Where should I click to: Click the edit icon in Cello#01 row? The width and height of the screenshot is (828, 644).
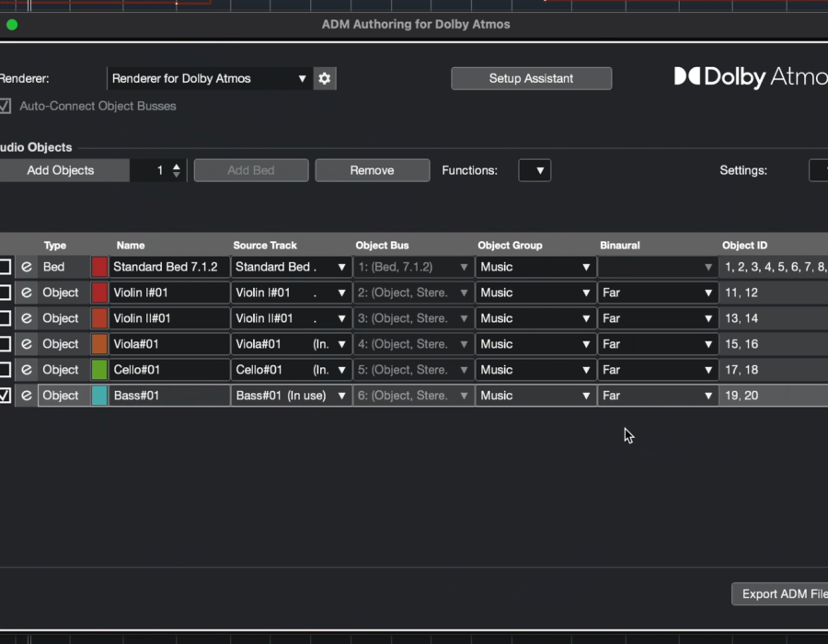27,370
